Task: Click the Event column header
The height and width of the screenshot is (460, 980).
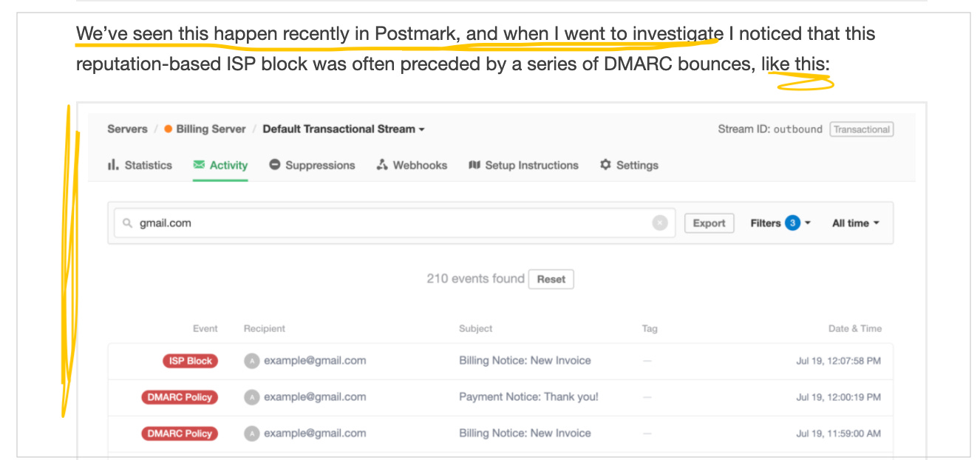Action: (205, 328)
